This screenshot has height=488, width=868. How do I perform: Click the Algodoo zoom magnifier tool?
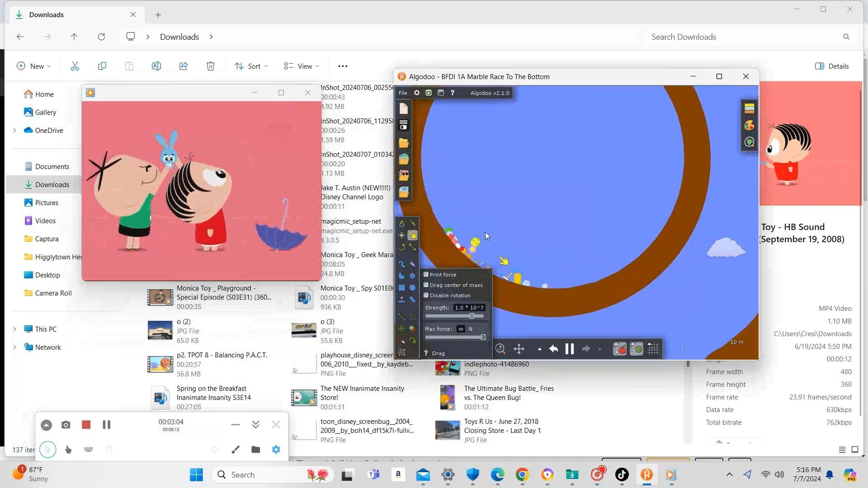point(500,349)
